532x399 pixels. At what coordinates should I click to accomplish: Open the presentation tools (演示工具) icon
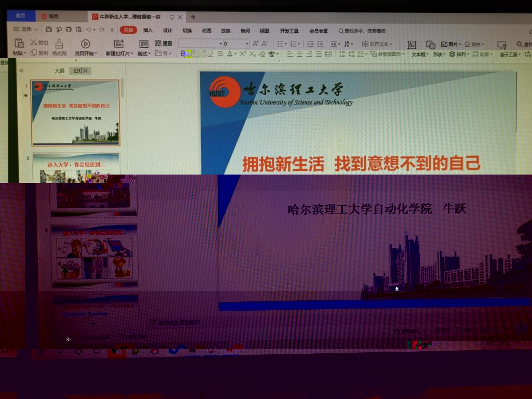501,45
